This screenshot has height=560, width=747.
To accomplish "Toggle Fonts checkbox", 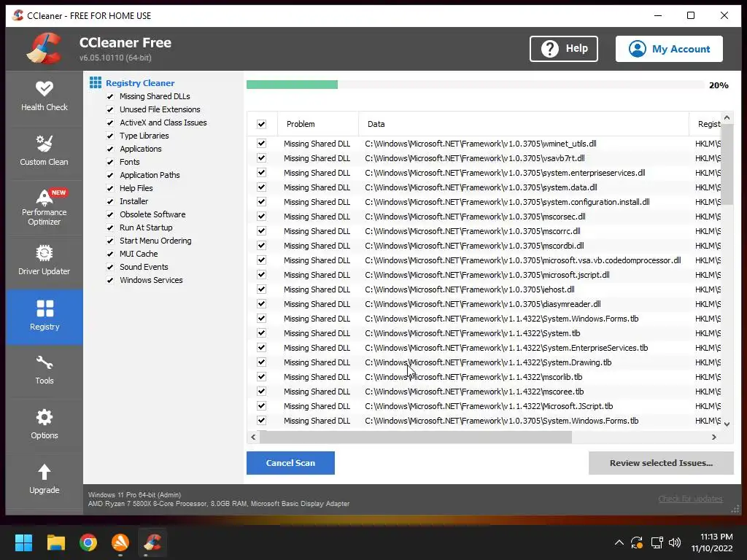I will (110, 162).
